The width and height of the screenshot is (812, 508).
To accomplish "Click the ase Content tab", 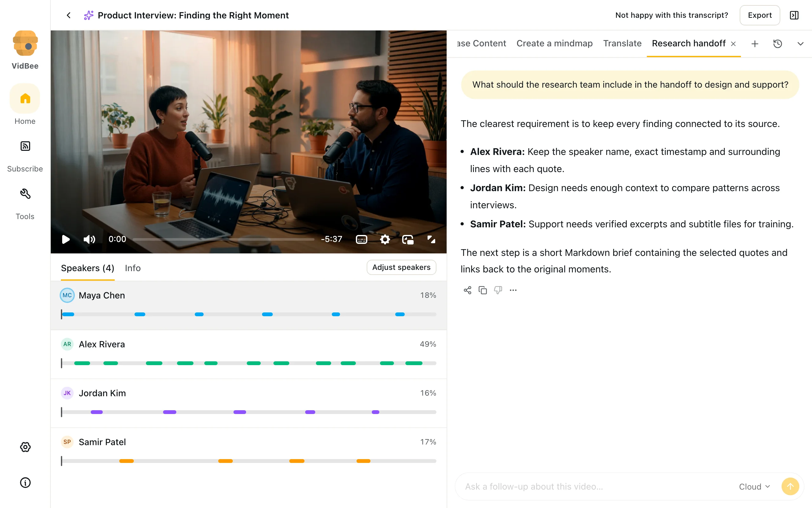I will 481,43.
